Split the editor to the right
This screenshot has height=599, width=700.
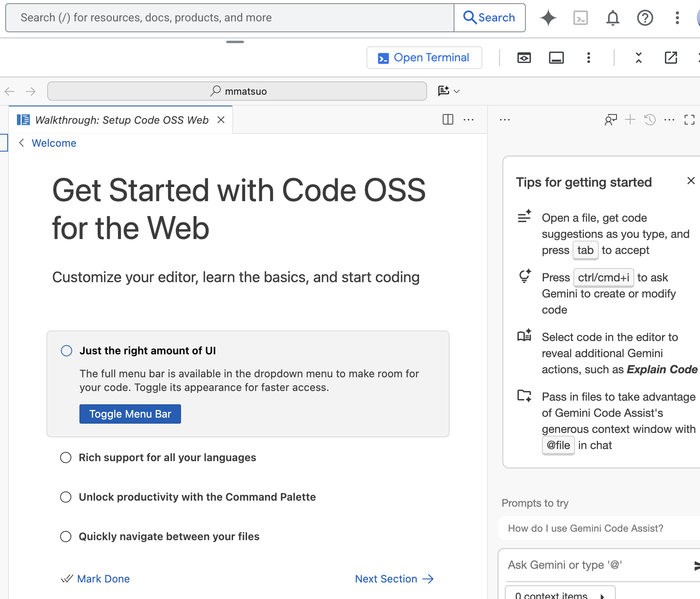[448, 119]
